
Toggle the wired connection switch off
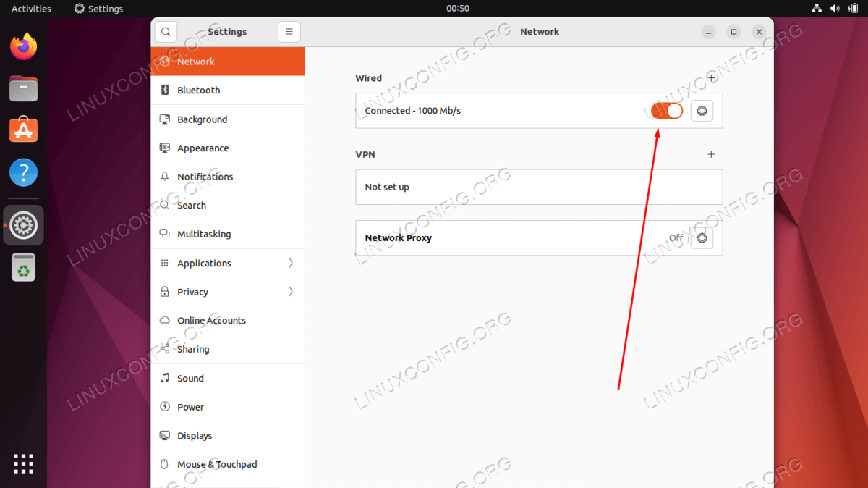[666, 111]
